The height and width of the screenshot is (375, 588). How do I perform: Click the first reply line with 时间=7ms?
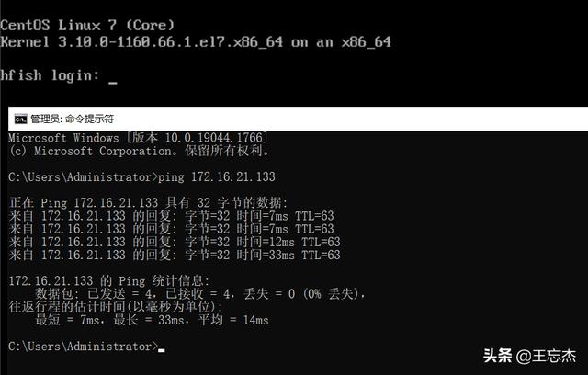[171, 216]
